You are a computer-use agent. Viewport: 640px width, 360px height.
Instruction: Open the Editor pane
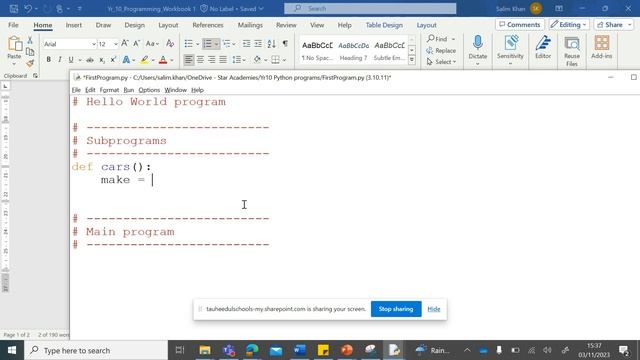543,47
